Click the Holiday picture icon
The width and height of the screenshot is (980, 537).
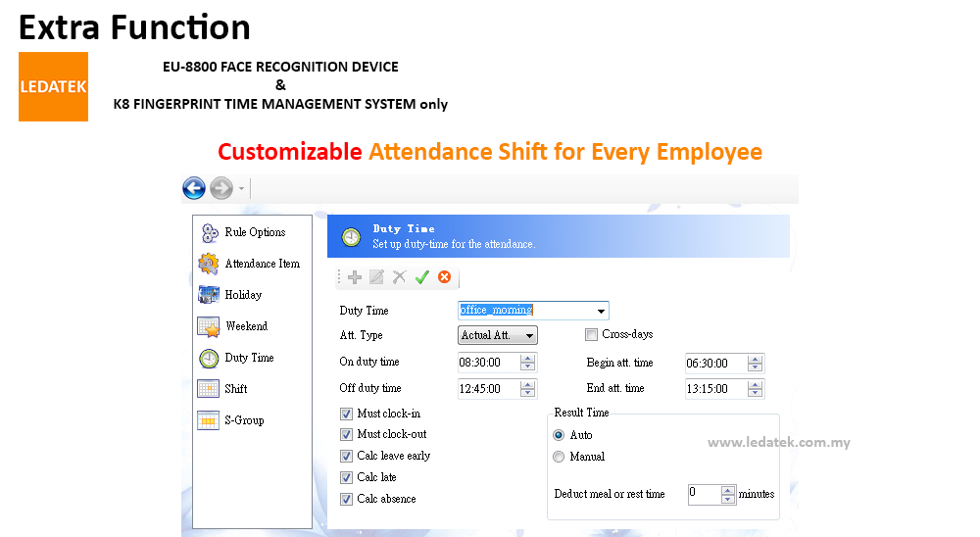[x=209, y=294]
